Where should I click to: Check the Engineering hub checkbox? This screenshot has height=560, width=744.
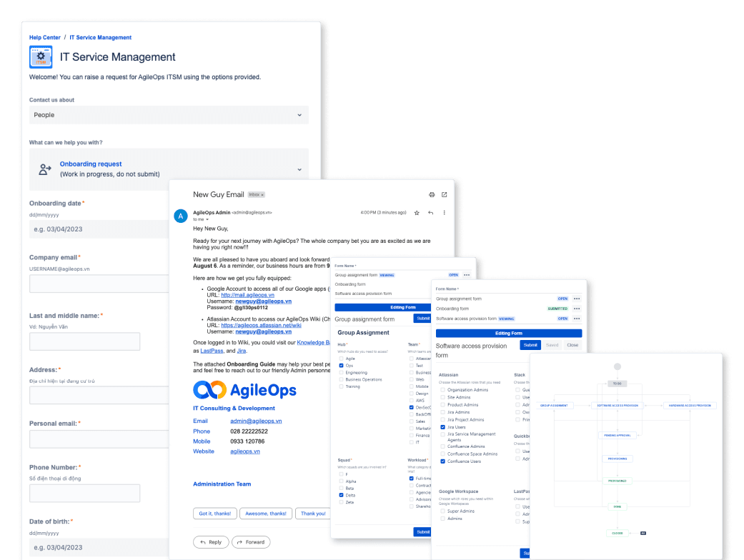coord(341,373)
